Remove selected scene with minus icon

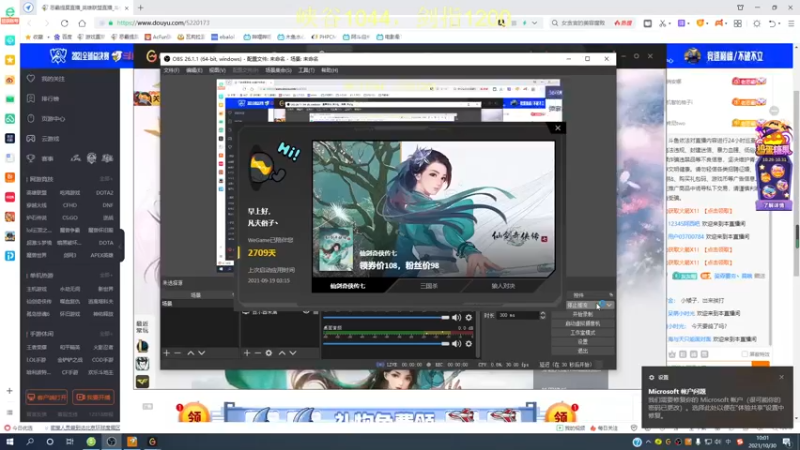tap(178, 353)
